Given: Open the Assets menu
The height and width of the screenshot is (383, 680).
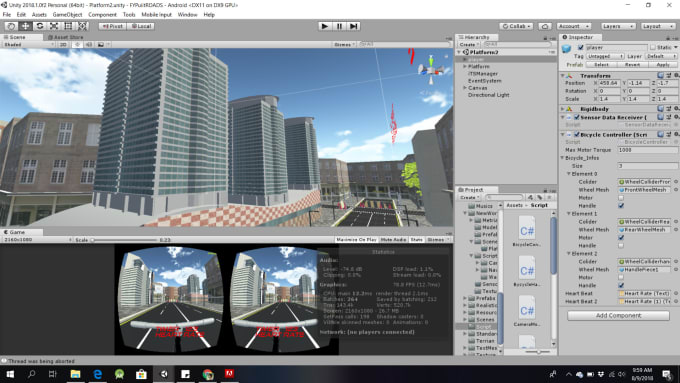Looking at the screenshot, I should click(x=39, y=14).
